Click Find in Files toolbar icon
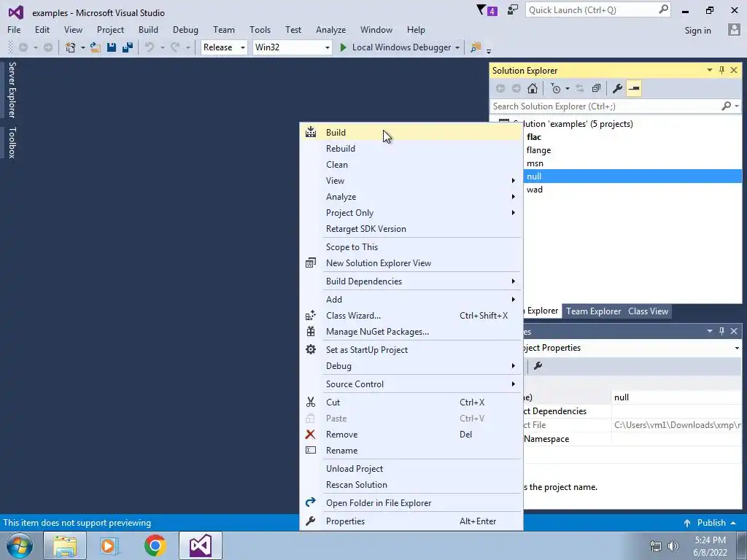 click(x=476, y=47)
